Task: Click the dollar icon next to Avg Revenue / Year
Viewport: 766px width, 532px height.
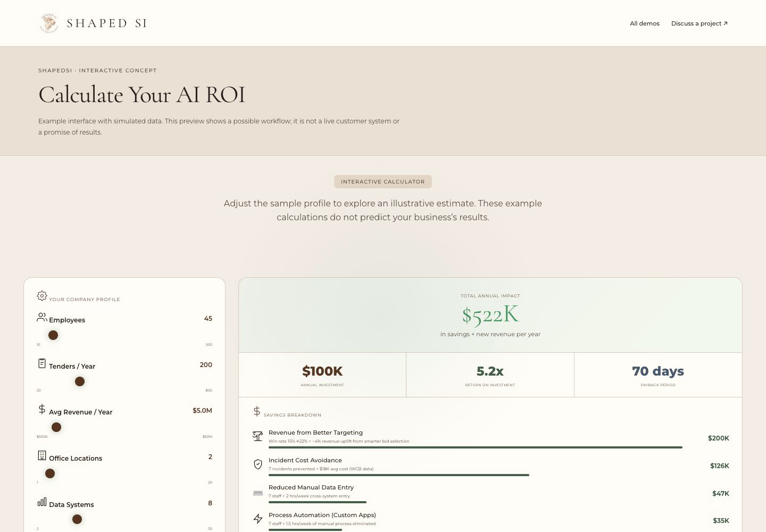Action: 42,409
